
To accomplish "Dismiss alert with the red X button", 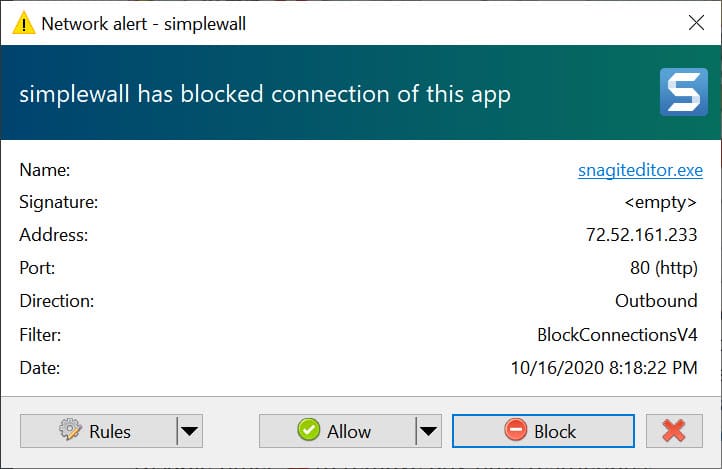I will pos(674,431).
